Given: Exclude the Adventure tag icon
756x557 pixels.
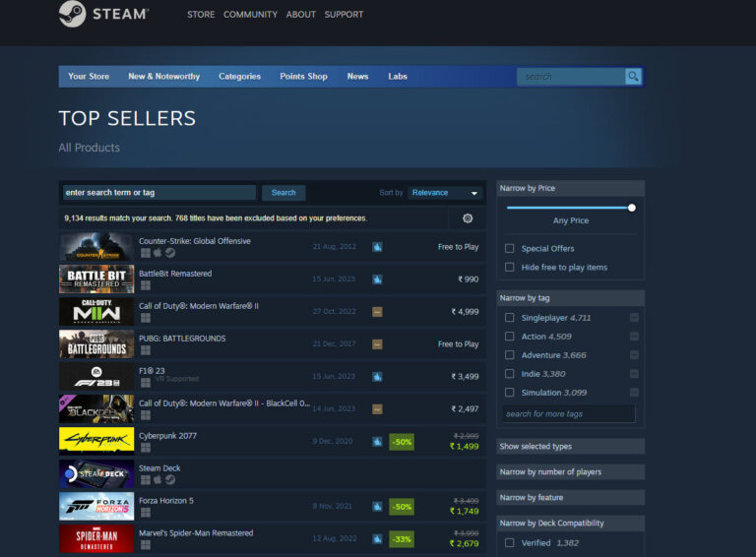Looking at the screenshot, I should pyautogui.click(x=634, y=355).
